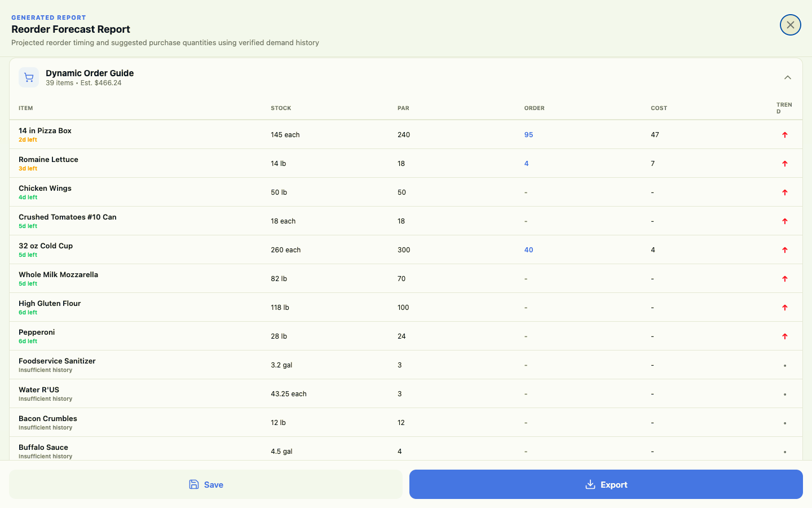Click the trend arrow for 32 oz Cold Cup

pos(784,250)
